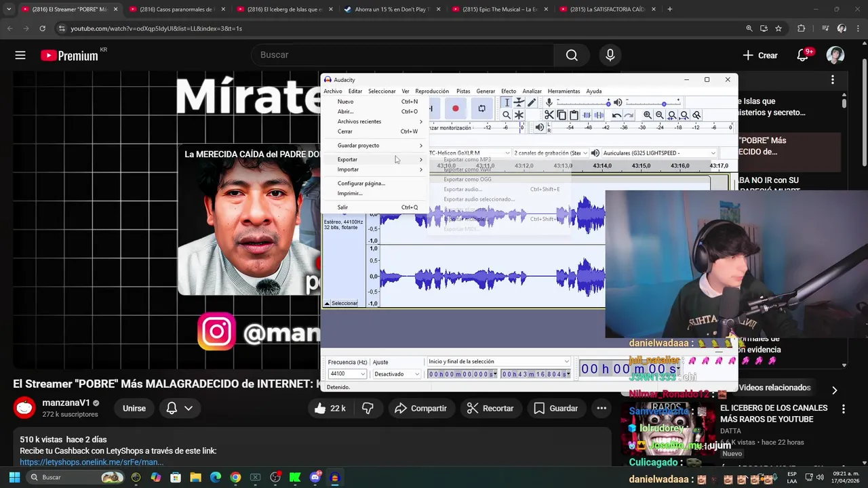Expand Guardar proyecto submenu

click(x=376, y=146)
